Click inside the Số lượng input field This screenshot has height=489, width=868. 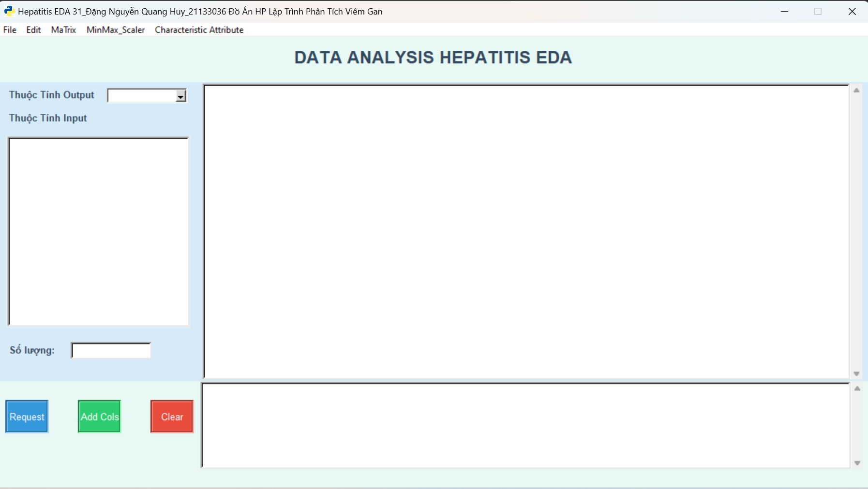(x=110, y=350)
